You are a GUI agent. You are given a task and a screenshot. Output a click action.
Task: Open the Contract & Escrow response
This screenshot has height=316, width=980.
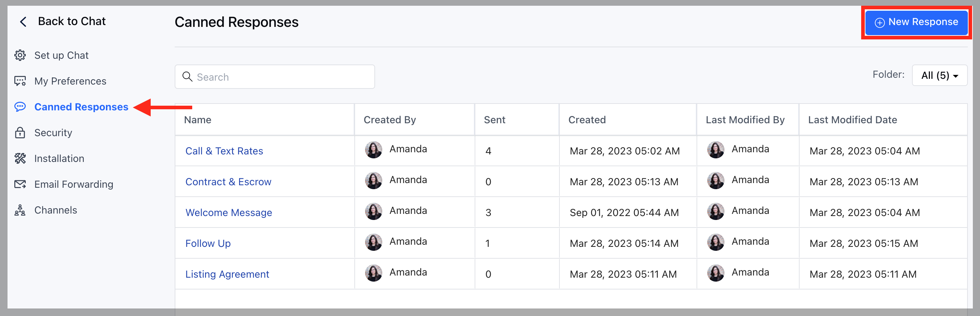tap(228, 182)
